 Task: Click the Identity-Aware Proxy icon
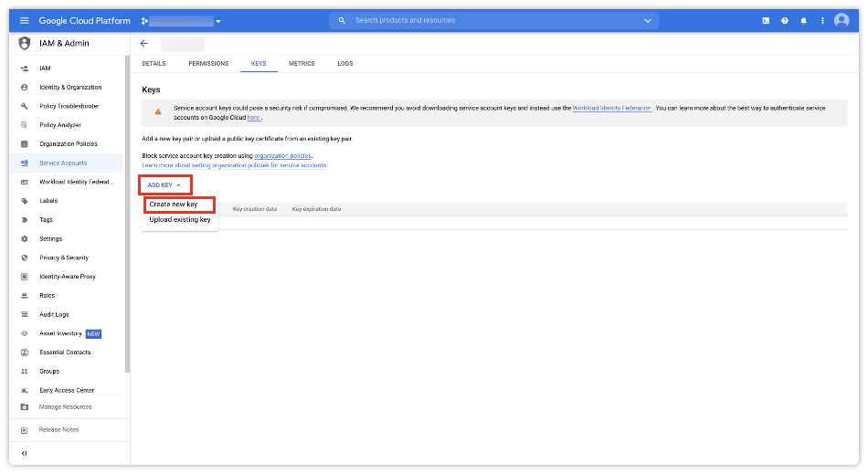(x=25, y=277)
